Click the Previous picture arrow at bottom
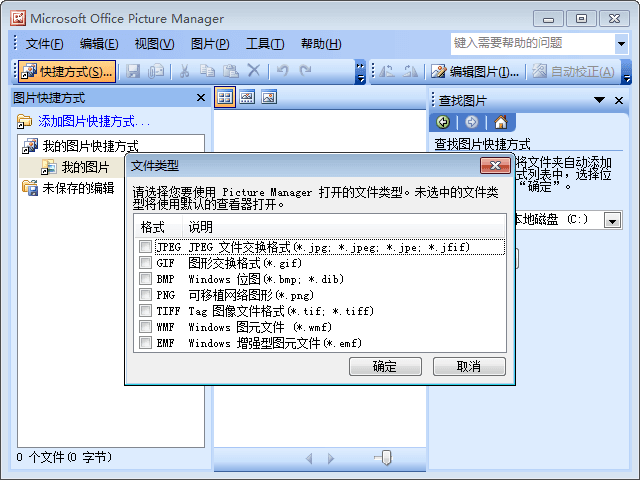The width and height of the screenshot is (640, 480). click(x=309, y=459)
